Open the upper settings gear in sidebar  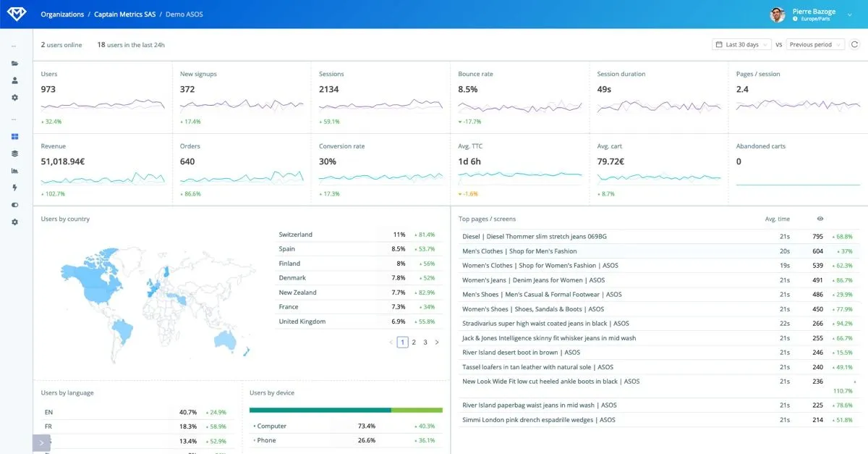tap(14, 98)
